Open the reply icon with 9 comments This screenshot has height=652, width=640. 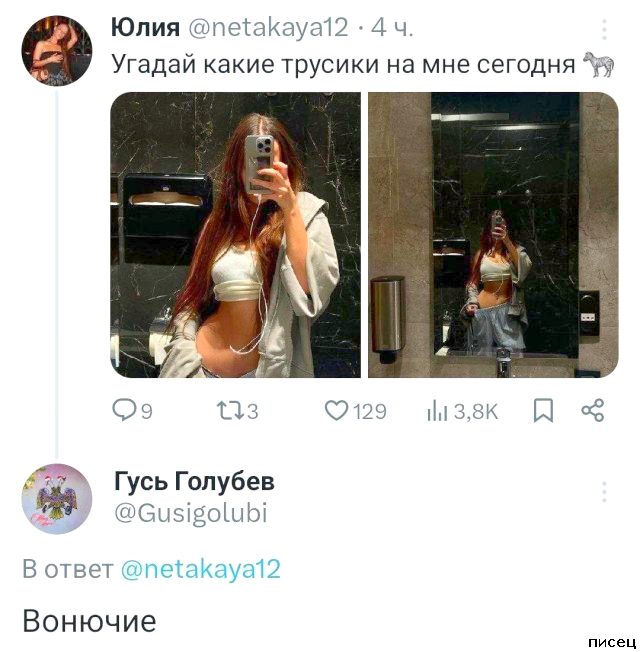[x=123, y=410]
